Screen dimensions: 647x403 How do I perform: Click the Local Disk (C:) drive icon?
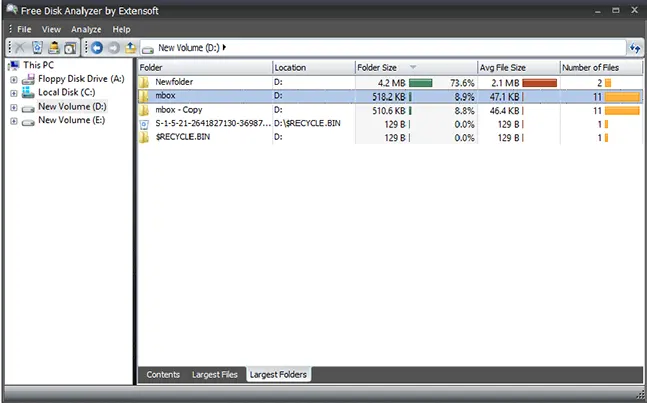(x=28, y=92)
